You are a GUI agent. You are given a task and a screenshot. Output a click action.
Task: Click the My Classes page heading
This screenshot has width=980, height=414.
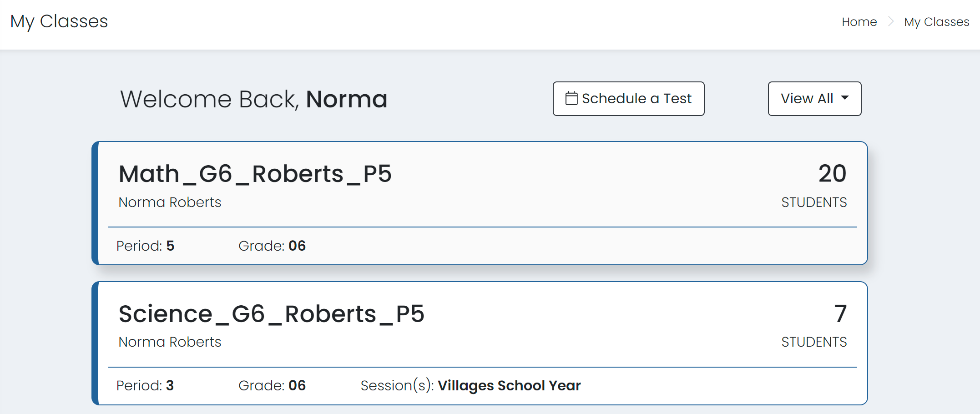pyautogui.click(x=59, y=21)
